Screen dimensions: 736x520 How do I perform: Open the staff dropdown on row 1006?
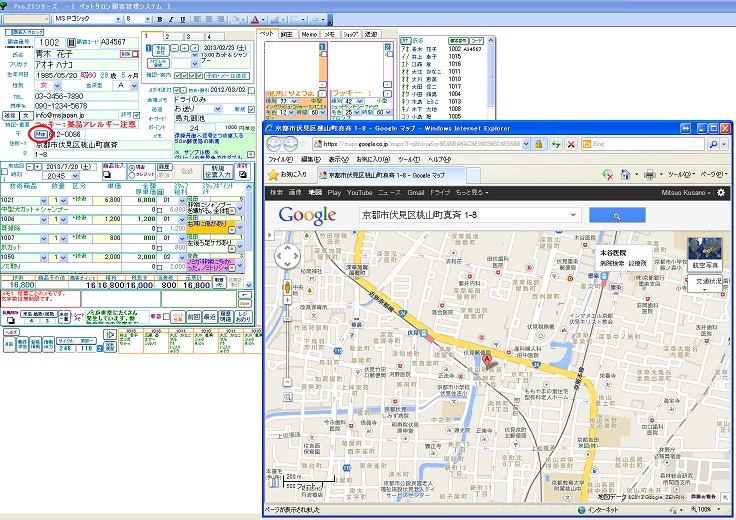coord(182,219)
